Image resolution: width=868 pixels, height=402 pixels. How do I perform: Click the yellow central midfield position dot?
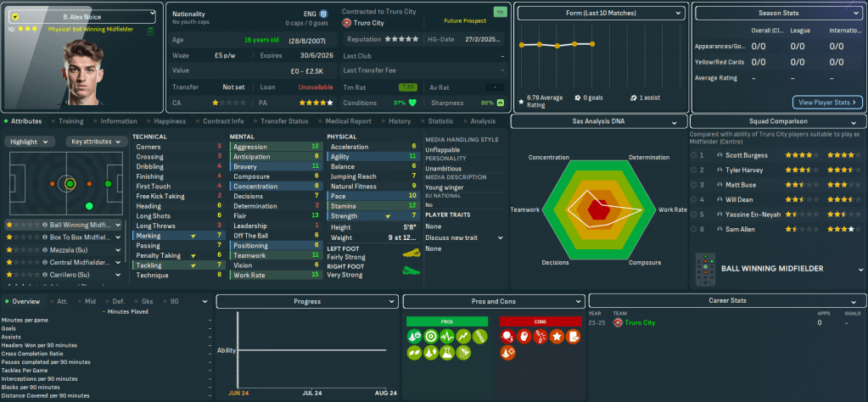[70, 183]
